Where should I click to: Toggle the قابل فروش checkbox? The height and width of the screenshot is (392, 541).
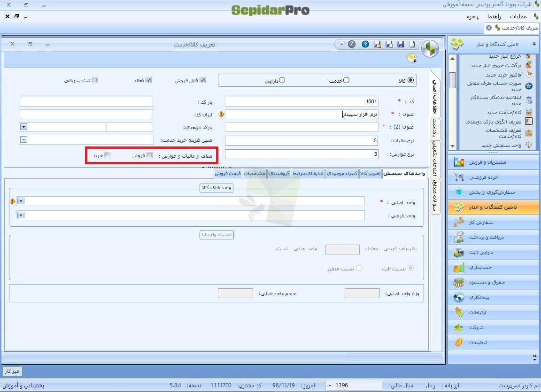point(203,80)
